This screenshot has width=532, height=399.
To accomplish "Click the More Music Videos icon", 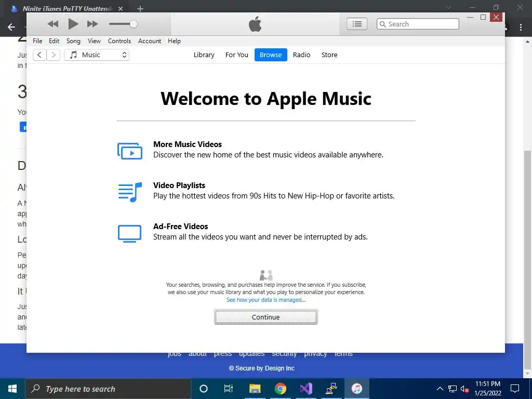I will coord(129,151).
